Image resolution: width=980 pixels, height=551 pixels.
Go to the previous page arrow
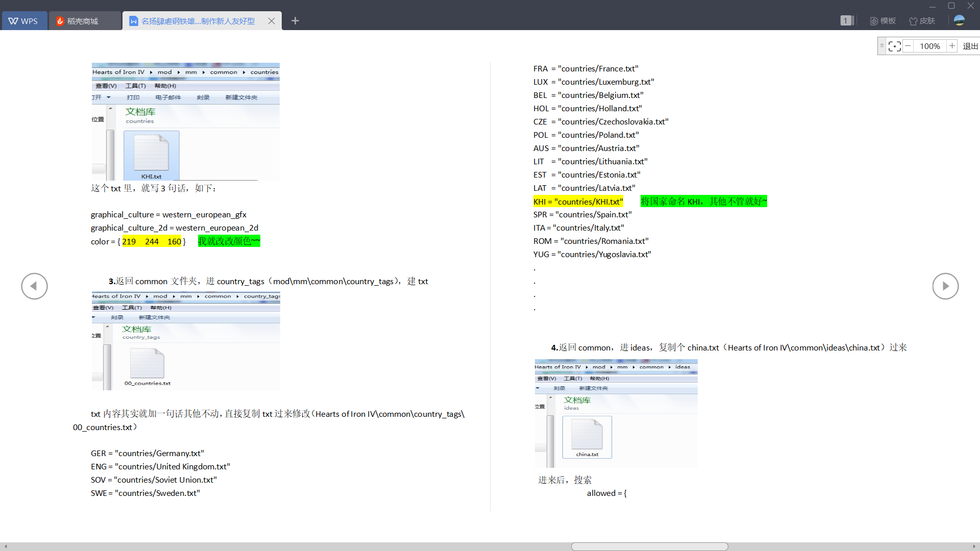pos(34,286)
